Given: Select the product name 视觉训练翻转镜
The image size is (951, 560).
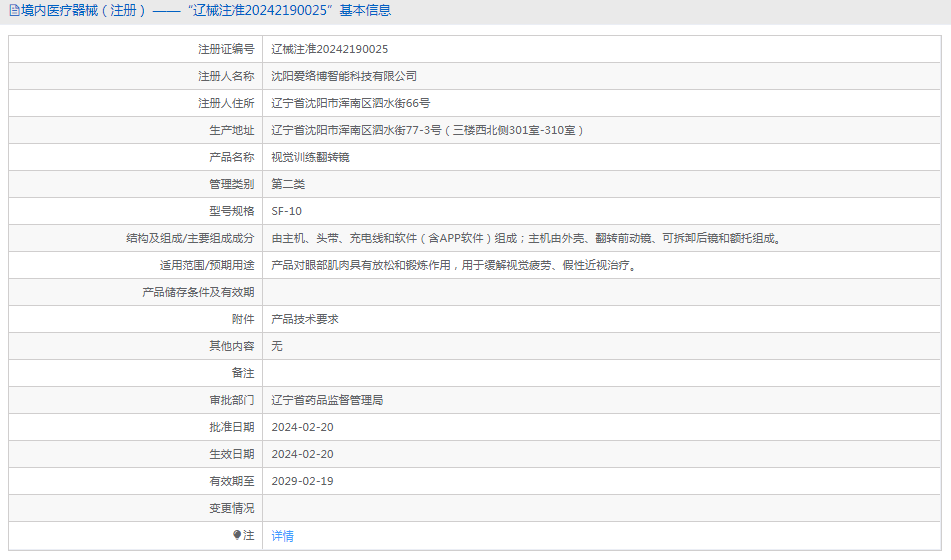Looking at the screenshot, I should [310, 157].
